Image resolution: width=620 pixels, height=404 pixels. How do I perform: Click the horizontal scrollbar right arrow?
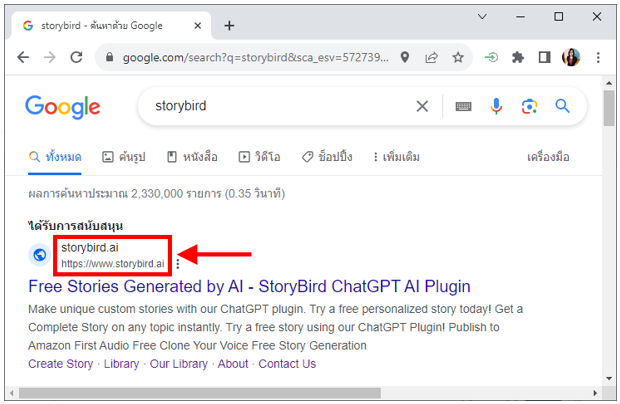coord(595,393)
